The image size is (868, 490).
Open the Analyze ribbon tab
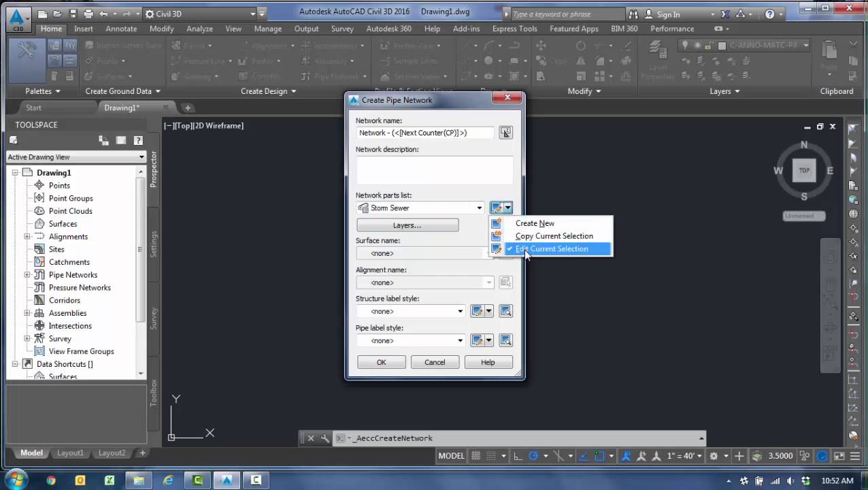200,29
